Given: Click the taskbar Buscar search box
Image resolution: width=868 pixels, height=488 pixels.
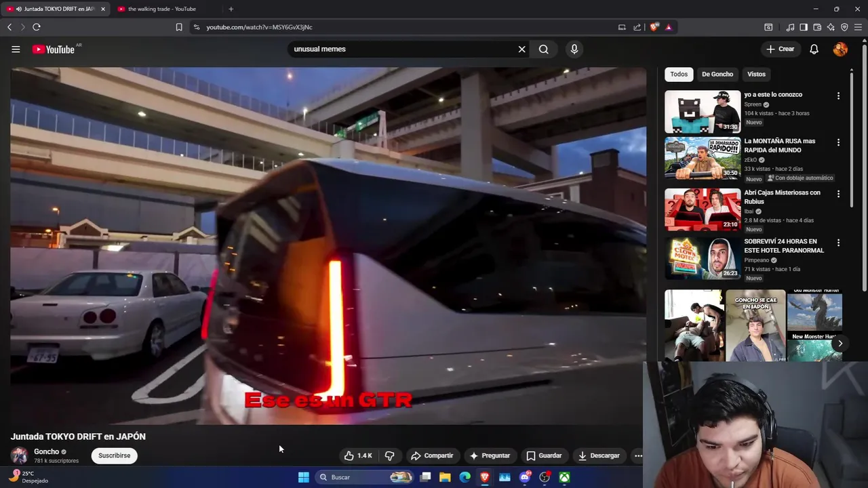Looking at the screenshot, I should click(x=365, y=477).
